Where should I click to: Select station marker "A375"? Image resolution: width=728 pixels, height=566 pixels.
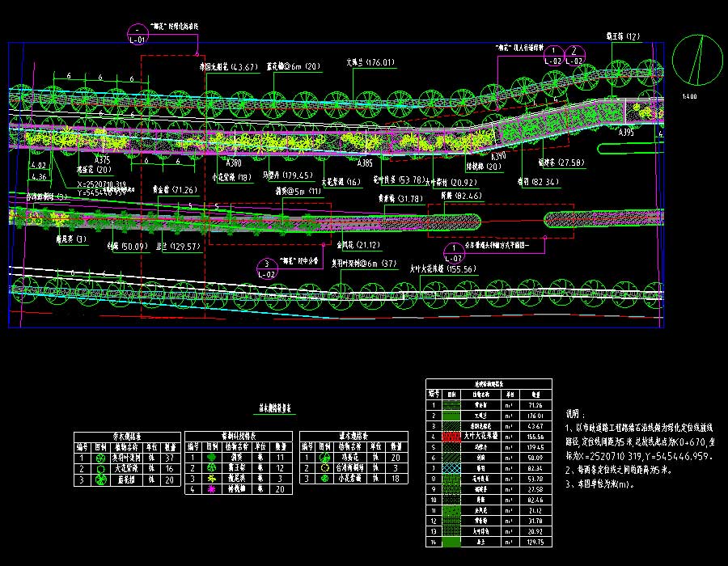coord(102,160)
